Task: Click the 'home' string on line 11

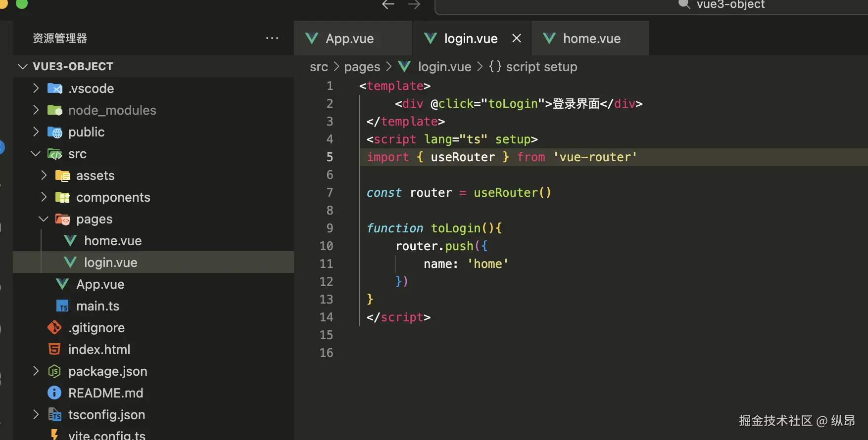Action: coord(488,264)
